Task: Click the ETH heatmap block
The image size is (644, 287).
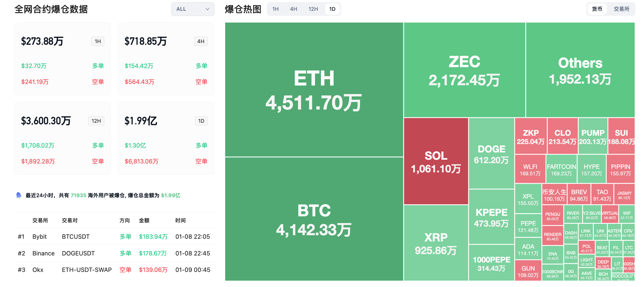Action: (314, 90)
